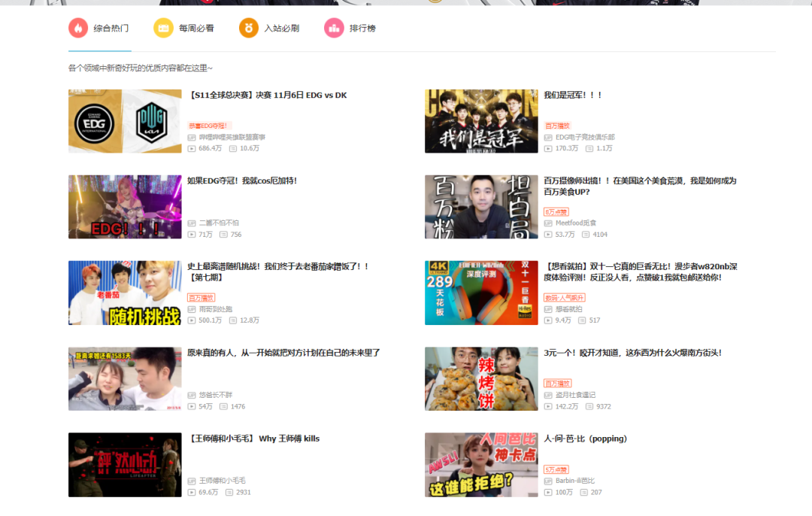
Task: Click the pink 排行榜 ranking chart icon
Action: [x=333, y=28]
